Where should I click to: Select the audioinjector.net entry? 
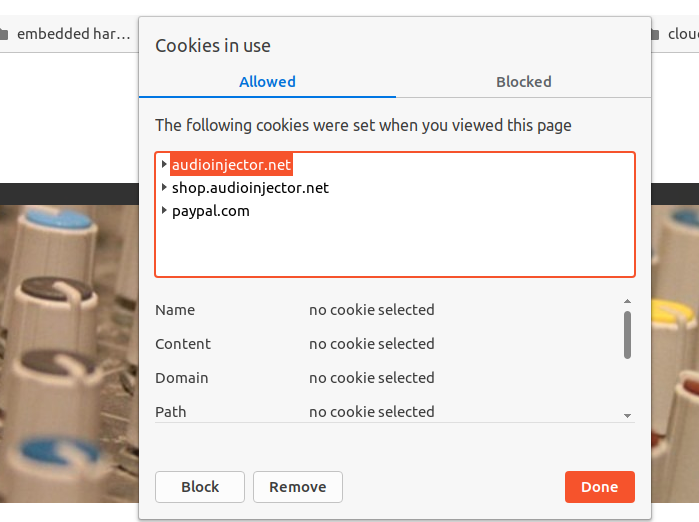coord(231,164)
